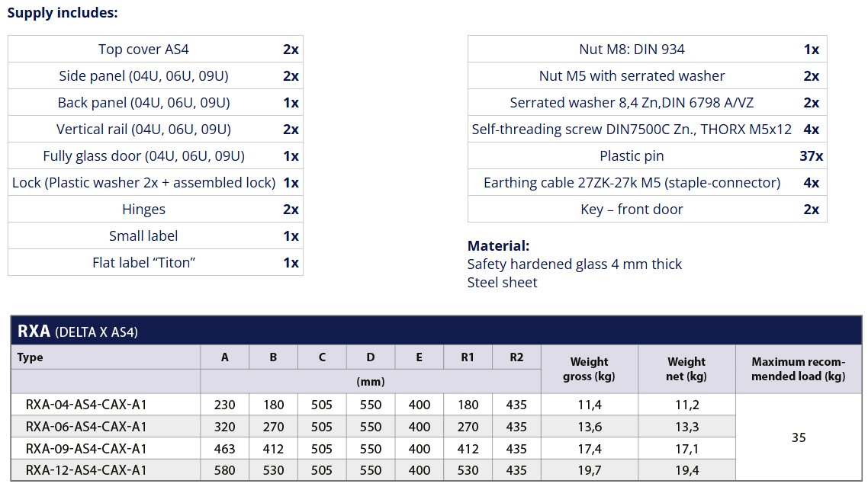The width and height of the screenshot is (868, 490).
Task: Select the "Hinges" table cell
Action: tap(143, 210)
